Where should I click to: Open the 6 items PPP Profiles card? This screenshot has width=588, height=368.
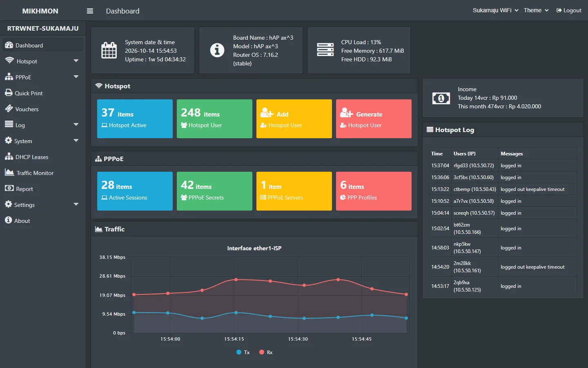point(374,191)
